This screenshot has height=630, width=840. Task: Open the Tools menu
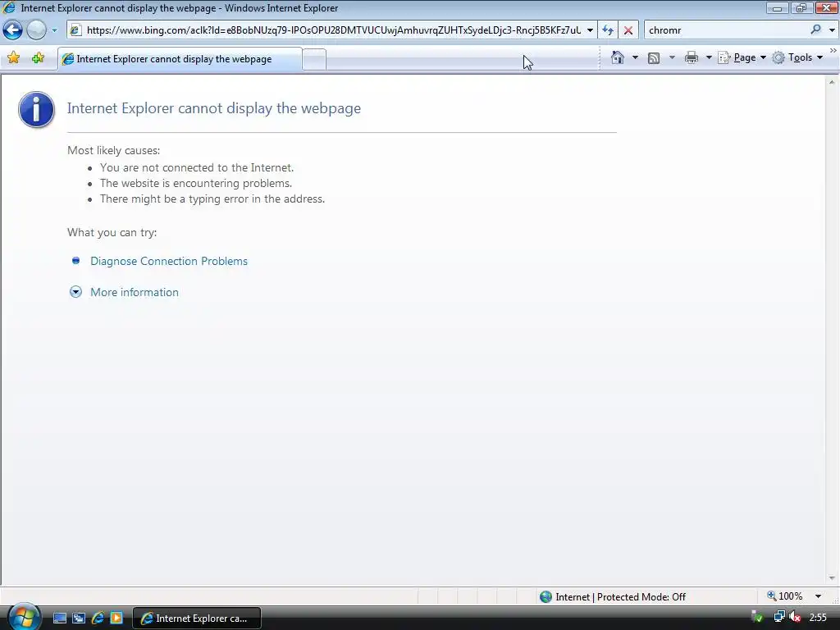797,57
